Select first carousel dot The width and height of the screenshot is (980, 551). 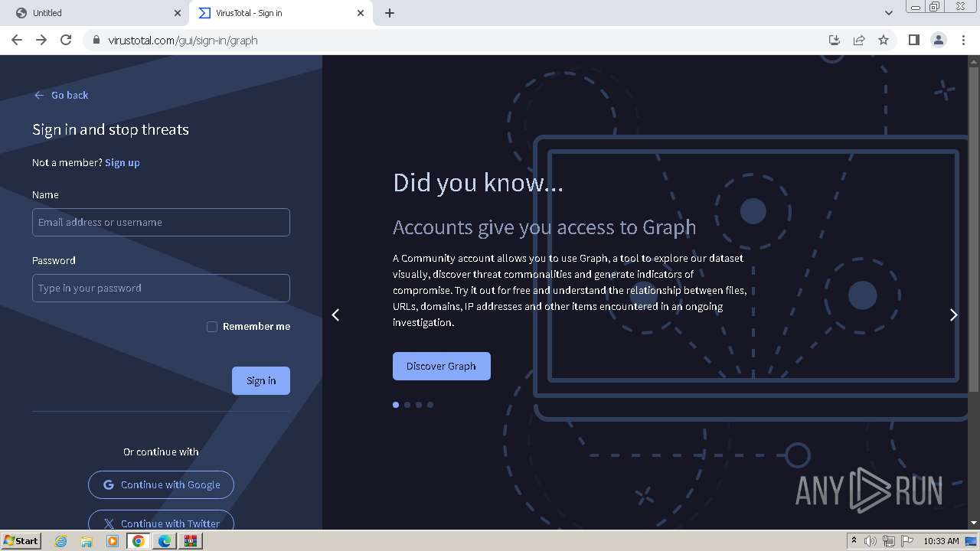[396, 405]
